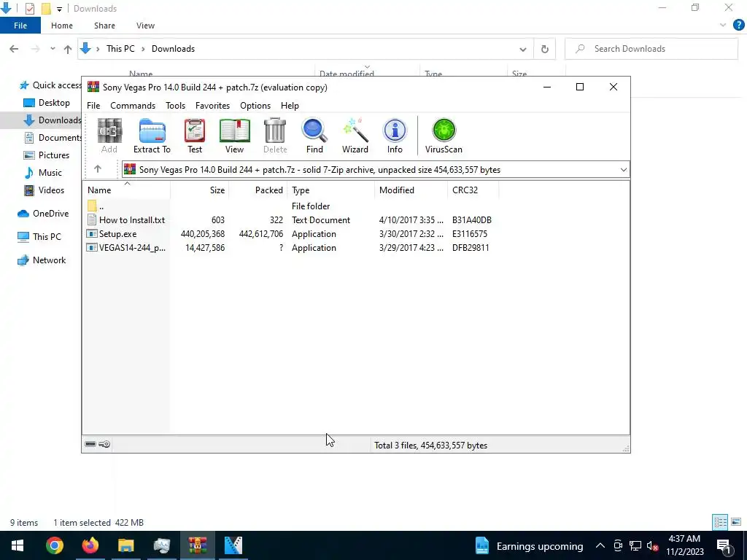Image resolution: width=747 pixels, height=560 pixels.
Task: Expand the Explorer ribbon chevron
Action: [x=723, y=26]
